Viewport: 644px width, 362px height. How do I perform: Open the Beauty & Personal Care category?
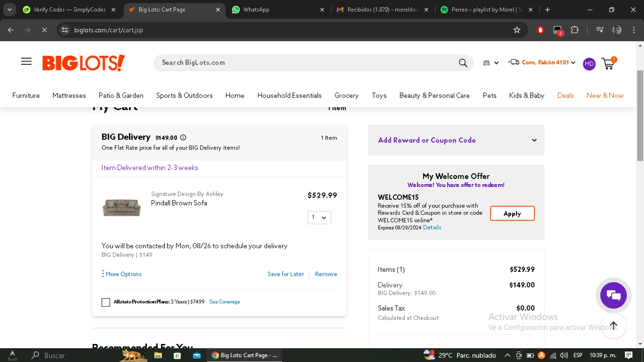(434, 95)
